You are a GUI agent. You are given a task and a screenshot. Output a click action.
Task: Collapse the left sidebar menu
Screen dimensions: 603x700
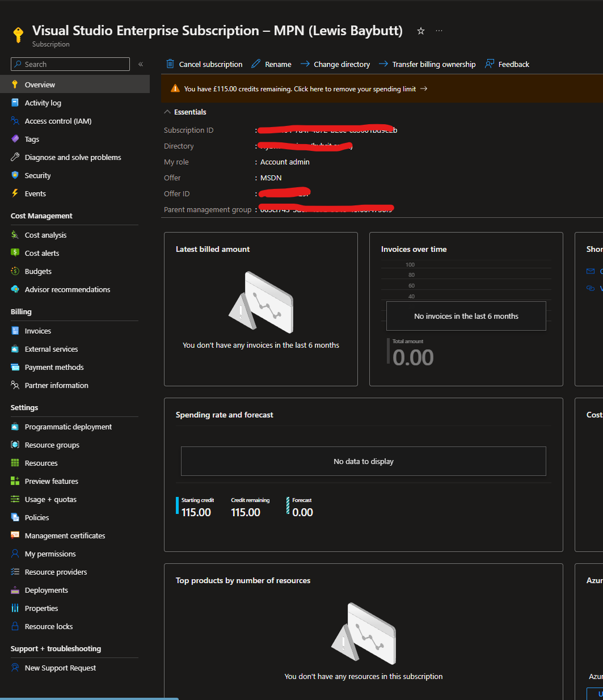(x=141, y=64)
